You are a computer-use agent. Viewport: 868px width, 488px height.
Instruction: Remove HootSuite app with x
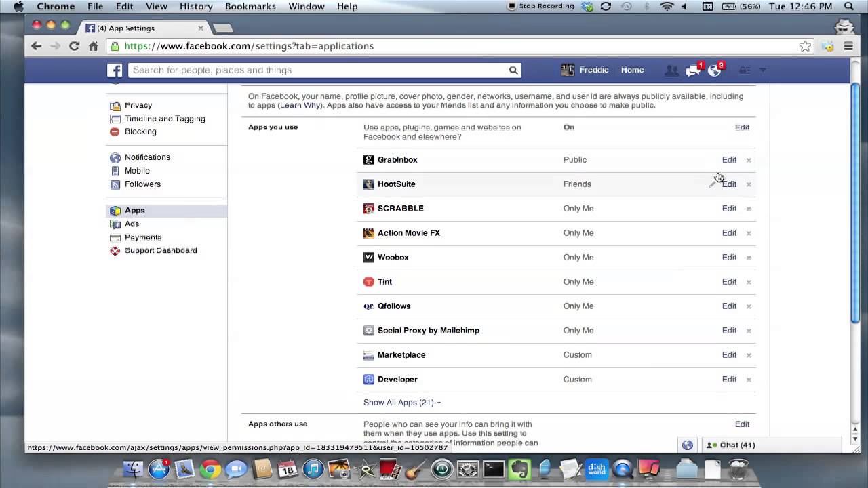coord(749,184)
